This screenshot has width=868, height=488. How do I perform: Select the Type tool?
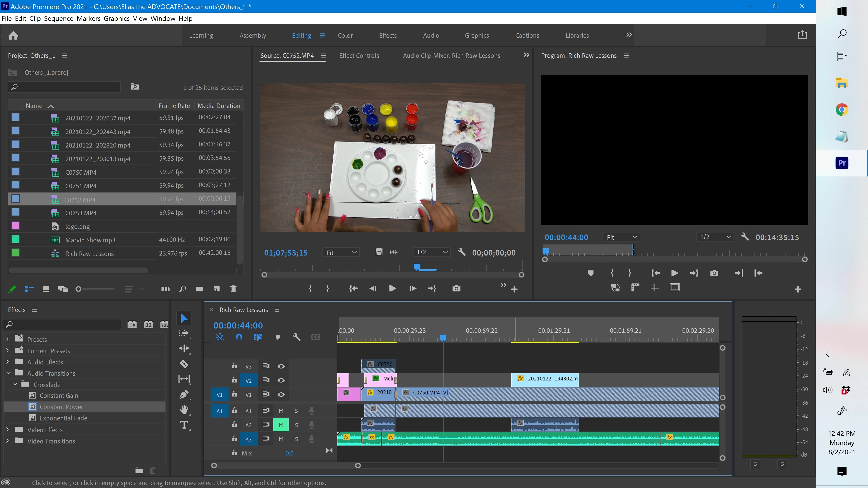click(184, 425)
